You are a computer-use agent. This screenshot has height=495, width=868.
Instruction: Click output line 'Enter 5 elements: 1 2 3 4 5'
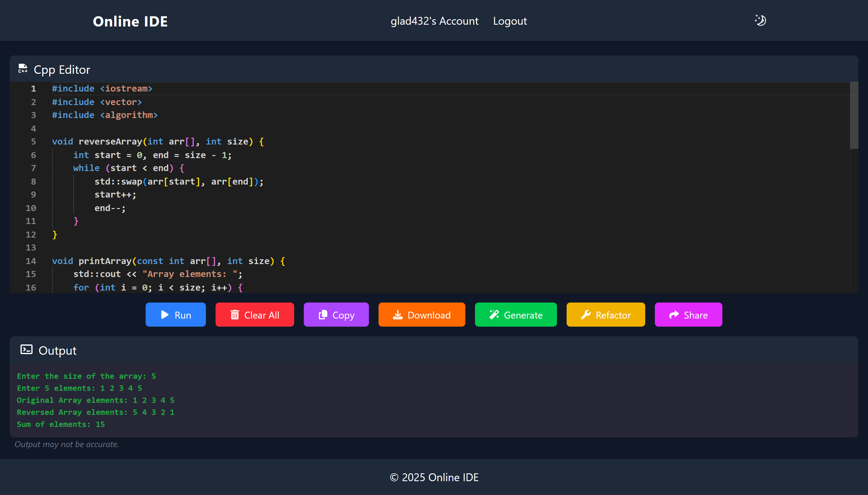click(80, 388)
